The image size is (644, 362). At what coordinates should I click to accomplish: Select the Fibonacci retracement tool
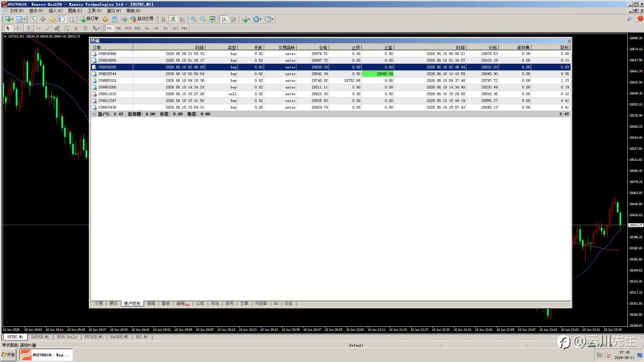(x=66, y=28)
